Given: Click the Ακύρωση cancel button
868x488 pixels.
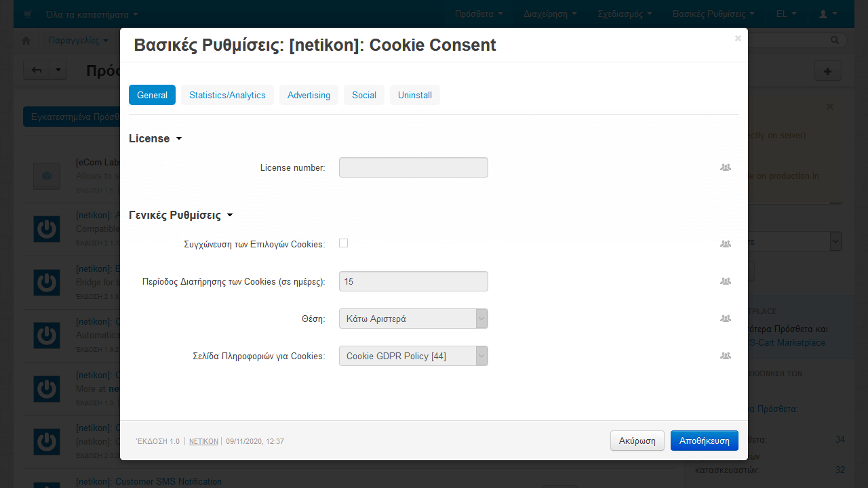Looking at the screenshot, I should pos(637,441).
